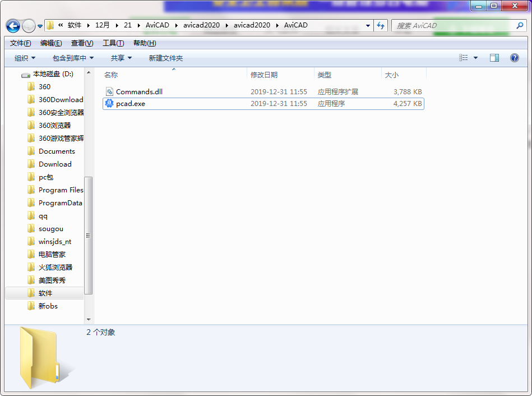Viewport: 532px width, 396px height.
Task: Click 软件 in the address breadcrumb
Action: pos(75,25)
